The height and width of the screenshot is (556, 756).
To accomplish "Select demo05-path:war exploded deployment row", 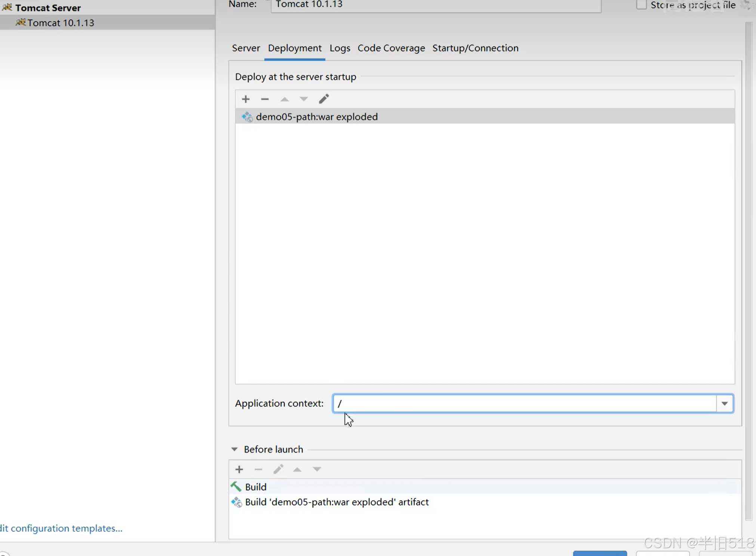I will (x=485, y=117).
